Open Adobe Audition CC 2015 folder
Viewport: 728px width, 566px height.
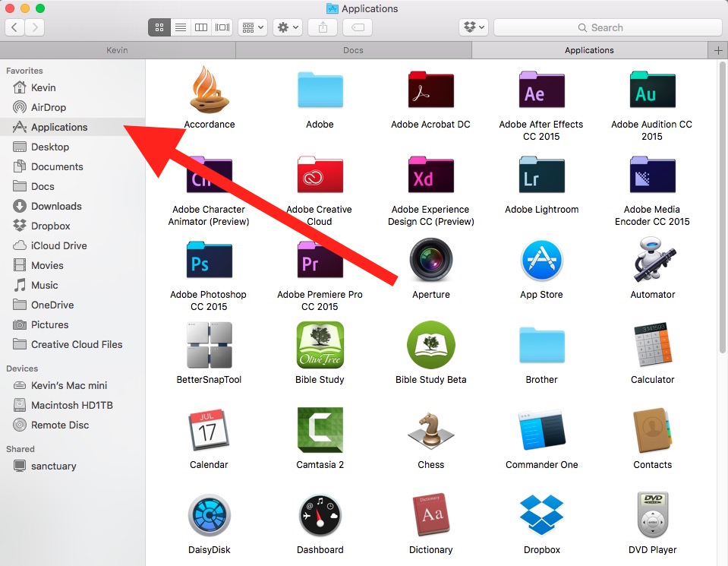tap(652, 90)
